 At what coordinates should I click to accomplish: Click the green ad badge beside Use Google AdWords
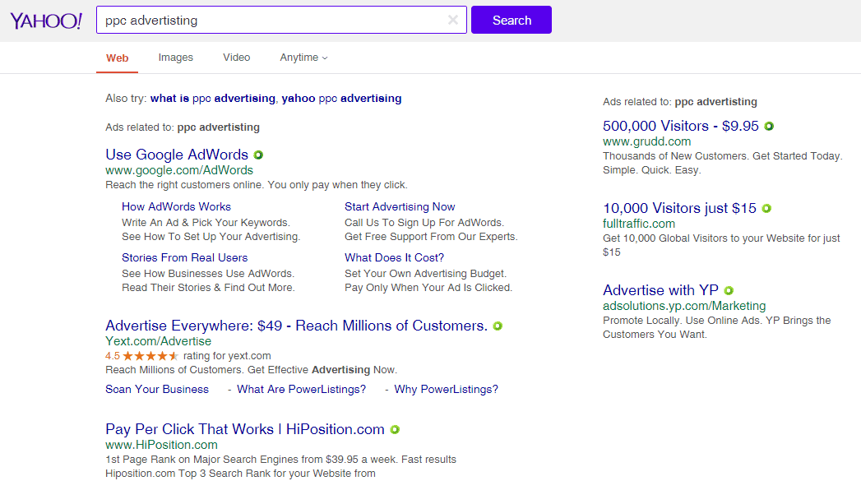pos(258,155)
